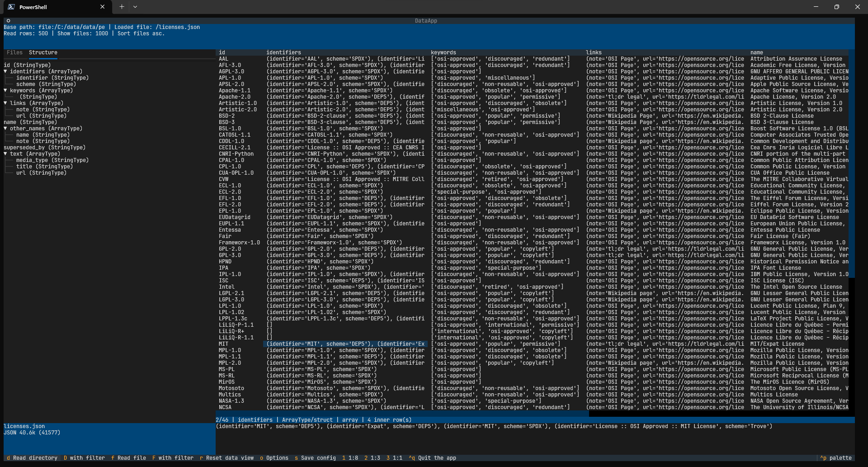Click the '4 inner row(s)' status text

coord(389,420)
